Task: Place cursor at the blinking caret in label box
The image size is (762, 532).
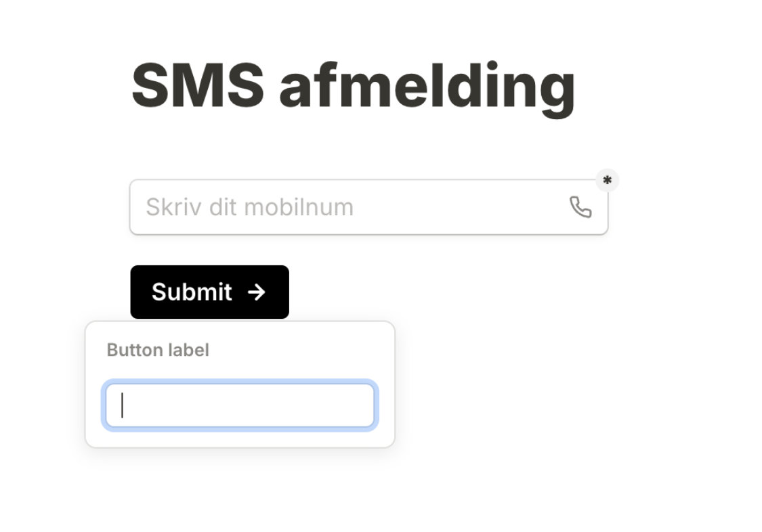Action: 123,405
